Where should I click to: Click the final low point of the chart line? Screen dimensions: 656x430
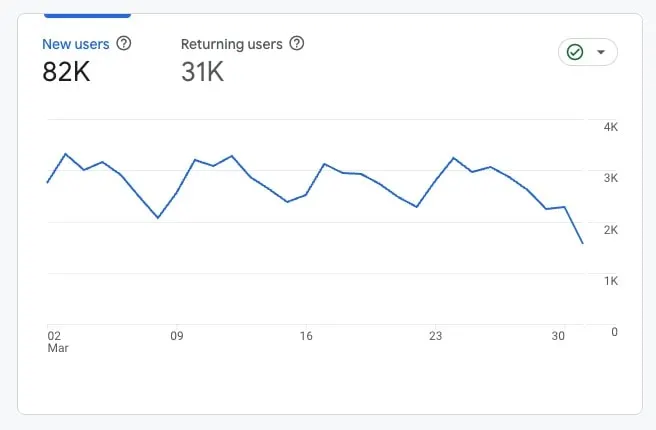[582, 243]
